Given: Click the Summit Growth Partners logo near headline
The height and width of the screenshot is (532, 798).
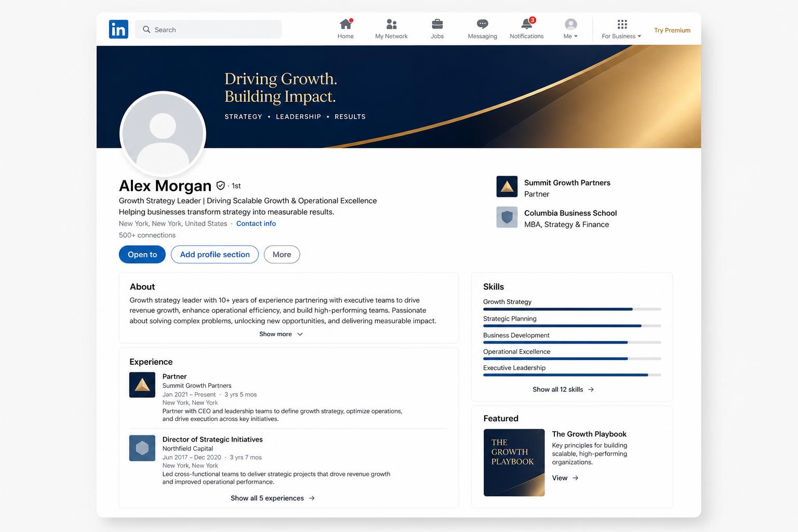Looking at the screenshot, I should pos(507,187).
